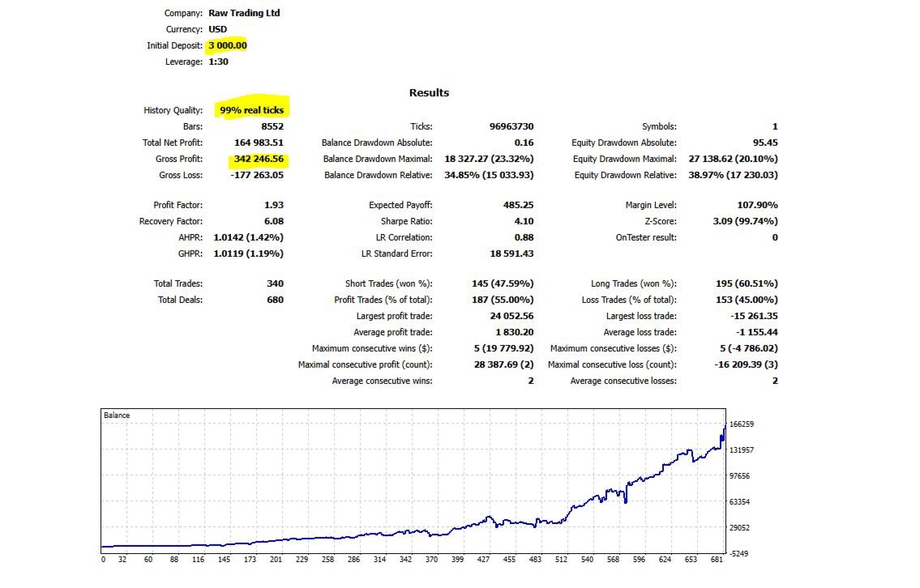Select Short Trades value "145 (47.59%)"
Image resolution: width=920 pixels, height=588 pixels.
503,283
